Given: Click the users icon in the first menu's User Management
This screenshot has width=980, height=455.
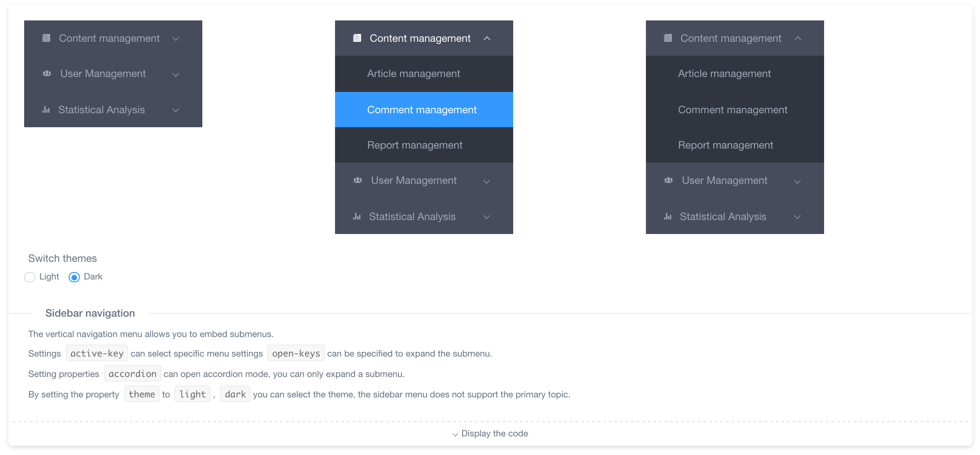Looking at the screenshot, I should (x=47, y=73).
